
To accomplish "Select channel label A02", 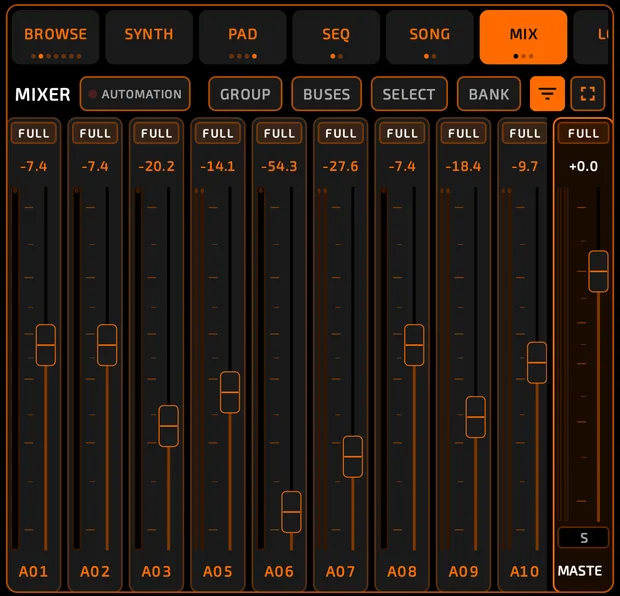I will 95,571.
